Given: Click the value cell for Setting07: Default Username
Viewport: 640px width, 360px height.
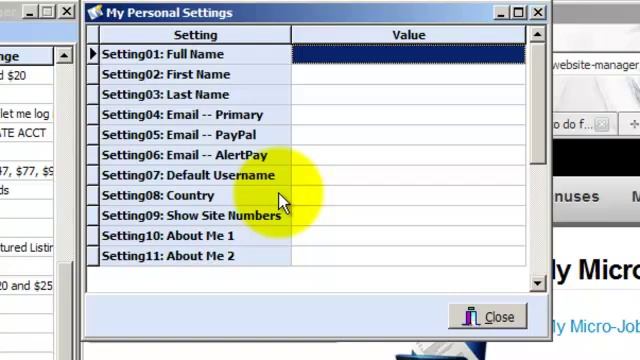Looking at the screenshot, I should click(x=409, y=176).
